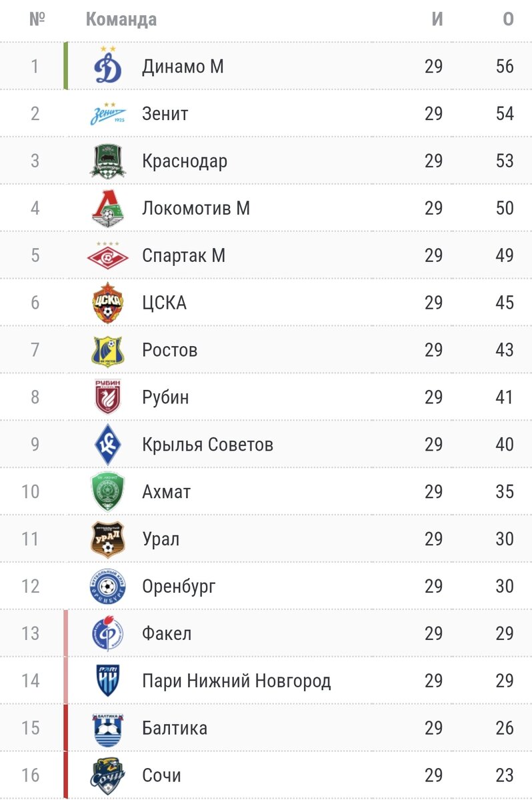The image size is (532, 800).
Task: Sort table by the И games header
Action: [437, 19]
